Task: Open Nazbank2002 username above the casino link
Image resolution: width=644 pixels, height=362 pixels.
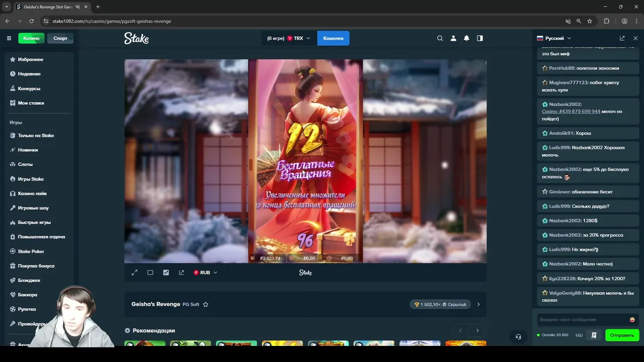Action: (565, 105)
